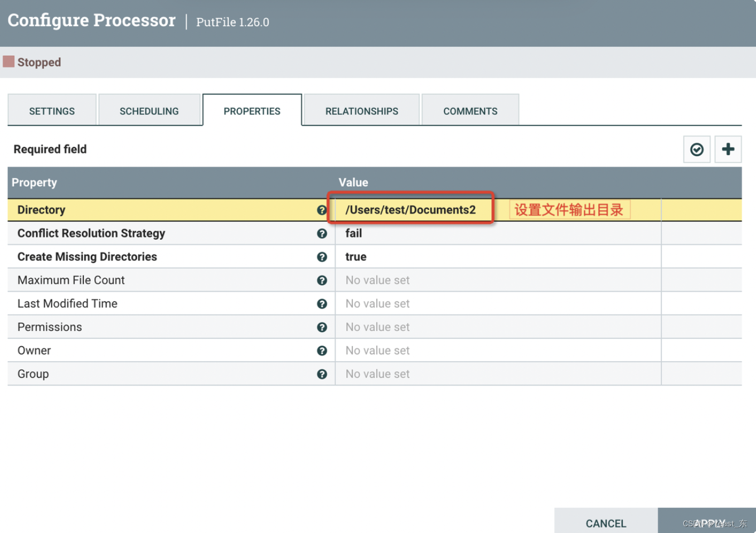756x533 pixels.
Task: Go to the RELATIONSHIPS tab
Action: click(x=361, y=111)
